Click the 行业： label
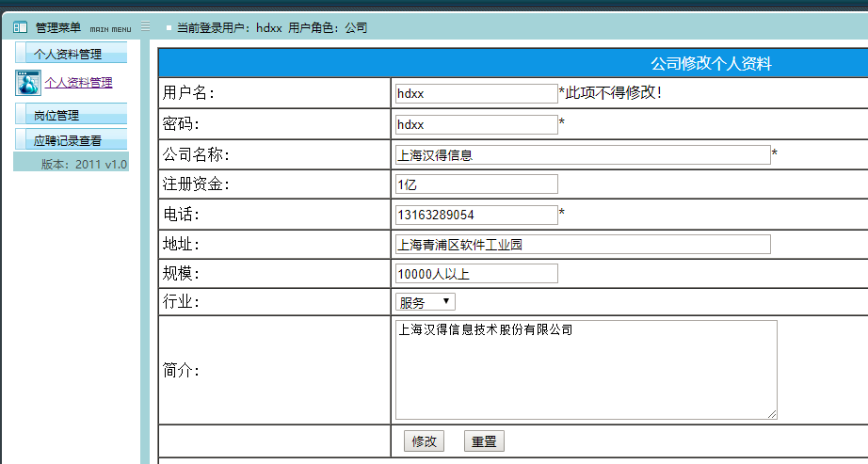Viewport: 868px width, 464px height. pyautogui.click(x=181, y=302)
